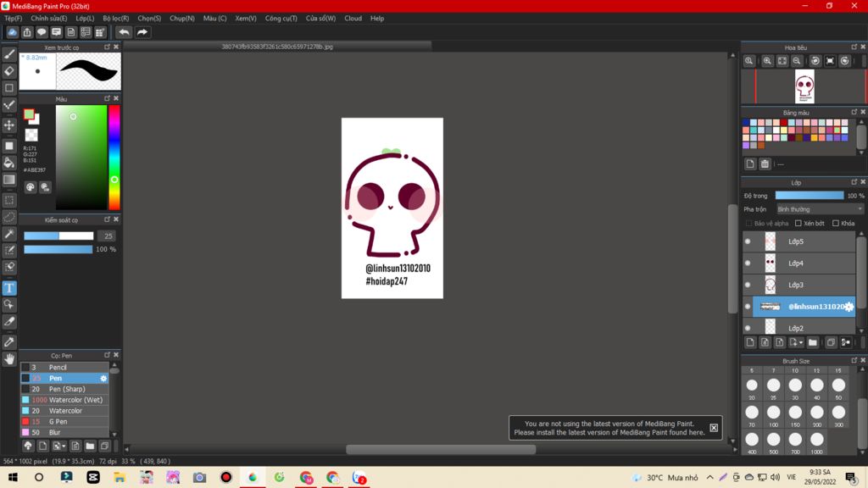Zoom in using the navigator magnifier plus

[x=767, y=61]
